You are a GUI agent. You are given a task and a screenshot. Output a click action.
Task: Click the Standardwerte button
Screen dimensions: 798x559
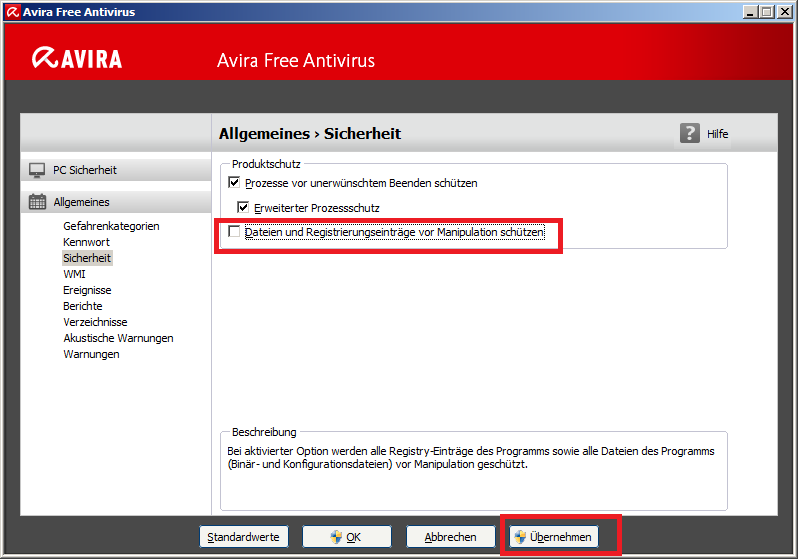click(243, 537)
